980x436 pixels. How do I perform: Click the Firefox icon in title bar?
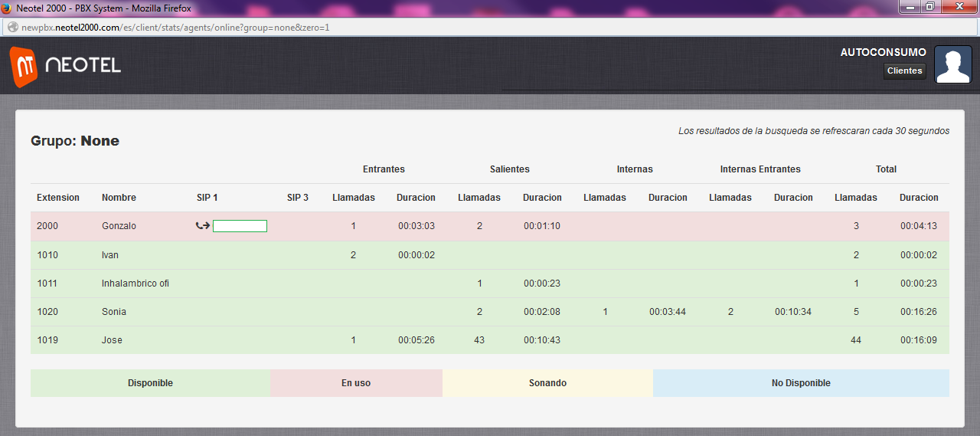click(x=7, y=8)
